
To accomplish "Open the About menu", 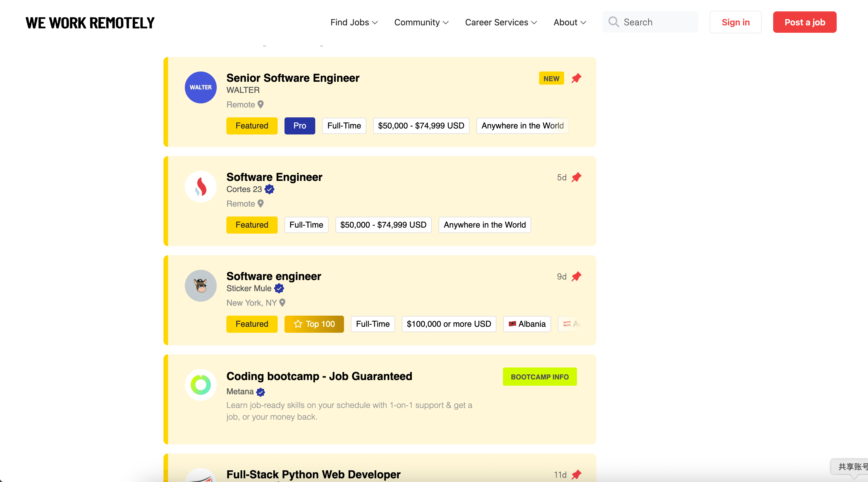I will 569,22.
